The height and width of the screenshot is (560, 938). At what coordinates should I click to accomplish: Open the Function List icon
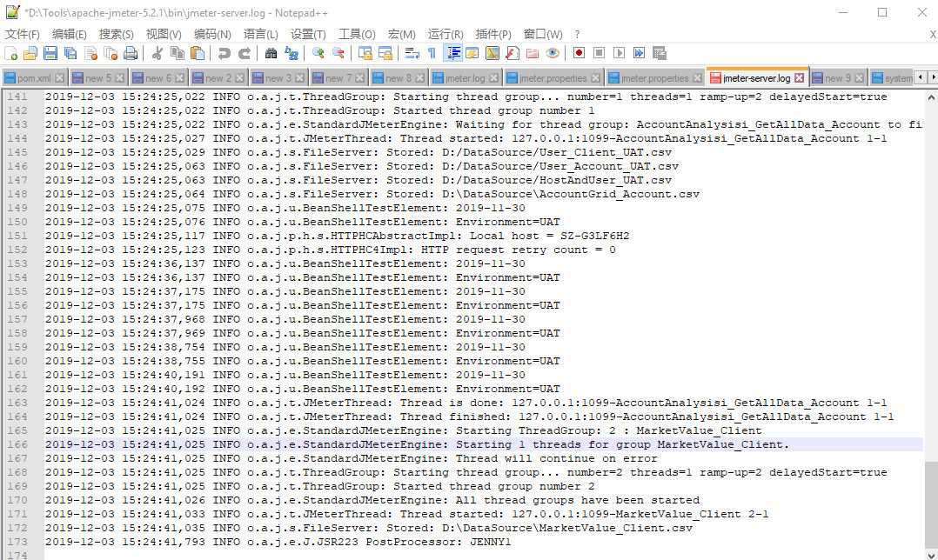click(x=512, y=53)
